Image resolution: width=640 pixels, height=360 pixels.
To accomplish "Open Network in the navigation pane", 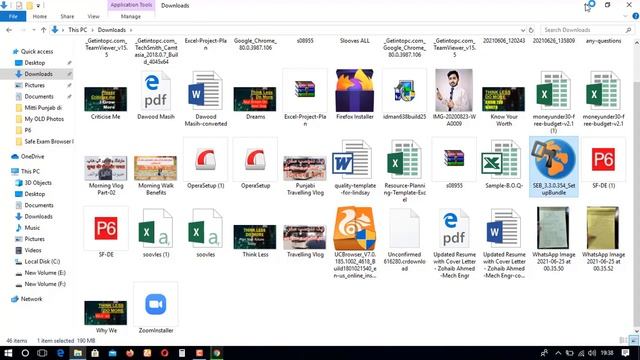I will [x=31, y=299].
